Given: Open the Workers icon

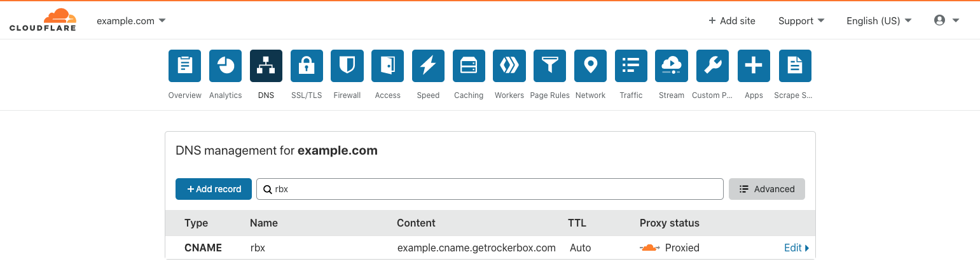Looking at the screenshot, I should point(509,66).
